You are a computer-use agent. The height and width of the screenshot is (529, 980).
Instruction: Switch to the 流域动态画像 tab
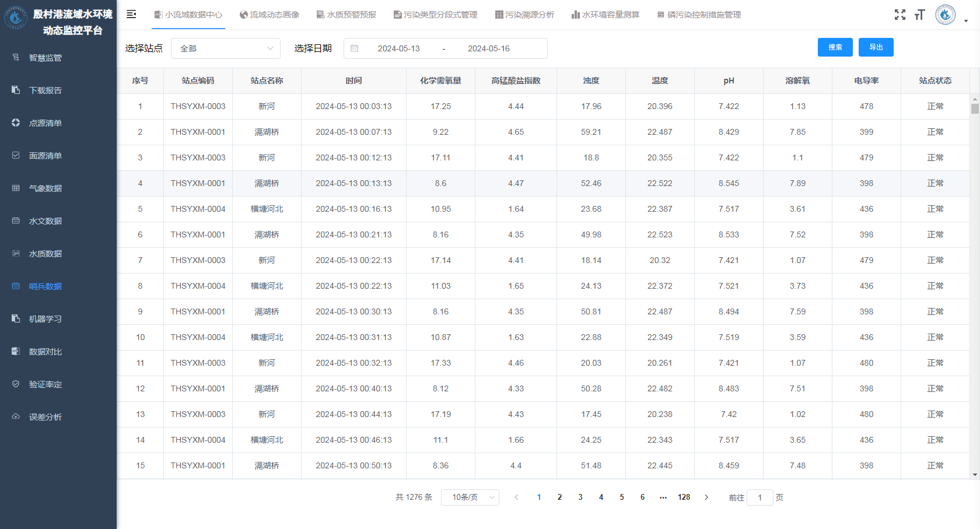click(269, 15)
